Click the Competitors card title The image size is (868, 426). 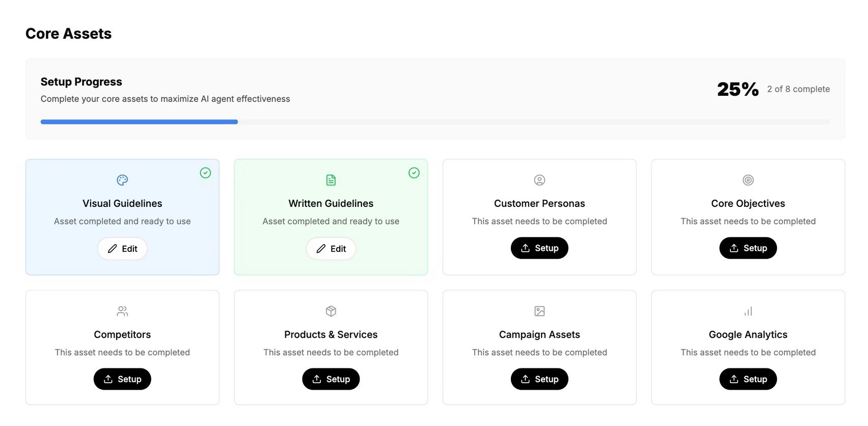pos(122,335)
